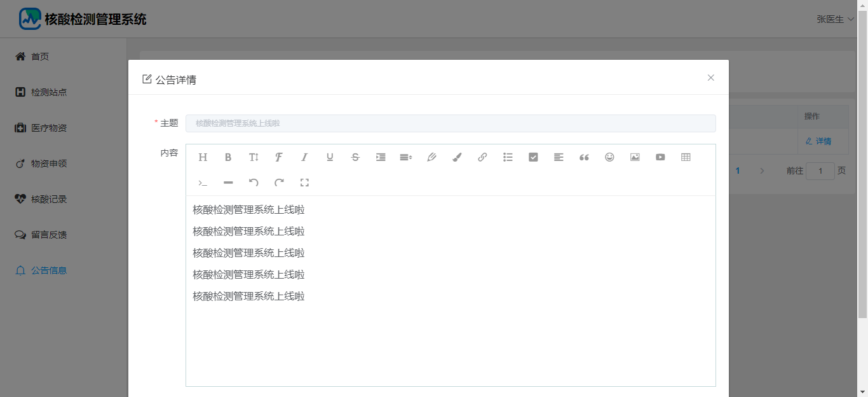Insert a horizontal divider line
This screenshot has height=397, width=868.
tap(228, 183)
